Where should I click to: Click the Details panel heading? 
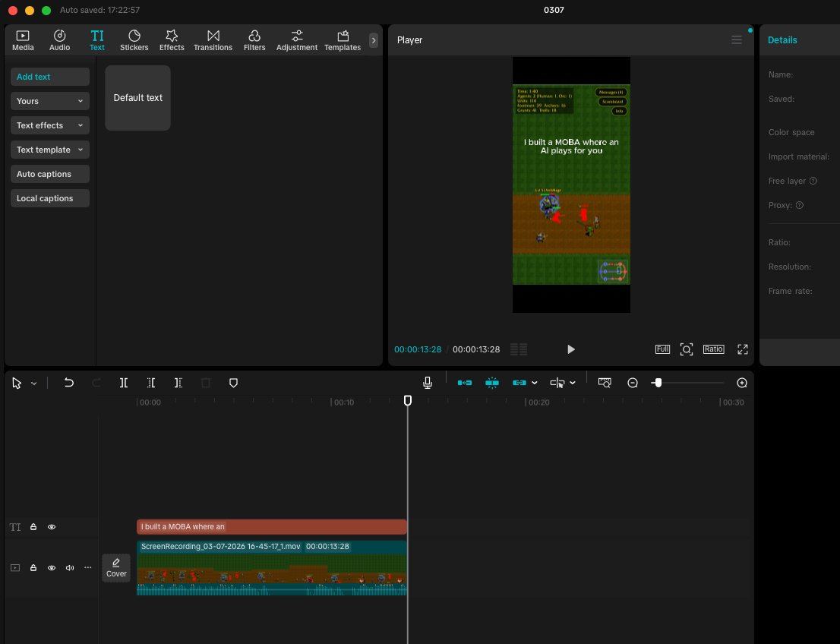pos(782,40)
